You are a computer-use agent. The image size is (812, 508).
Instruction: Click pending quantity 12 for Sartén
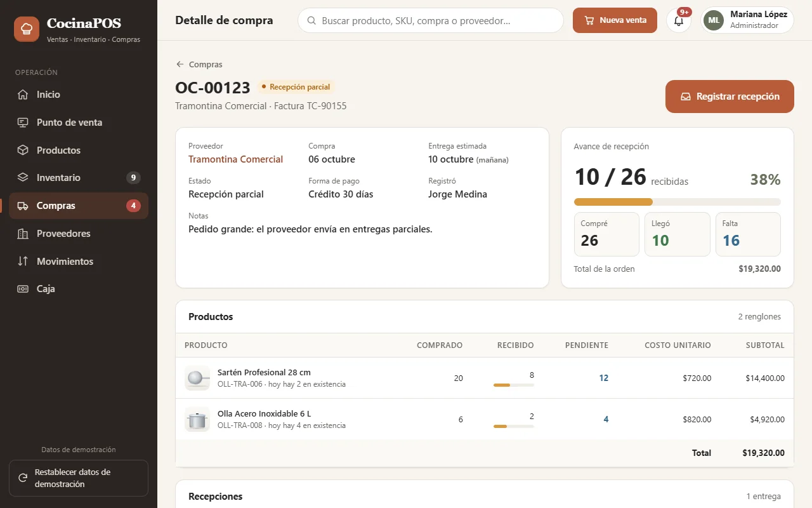tap(603, 378)
